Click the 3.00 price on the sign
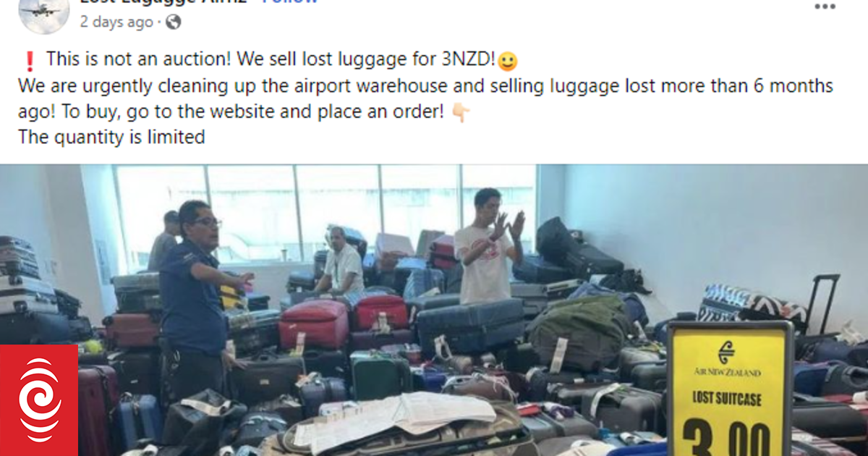Screen dimensions: 868x456 tap(729, 439)
